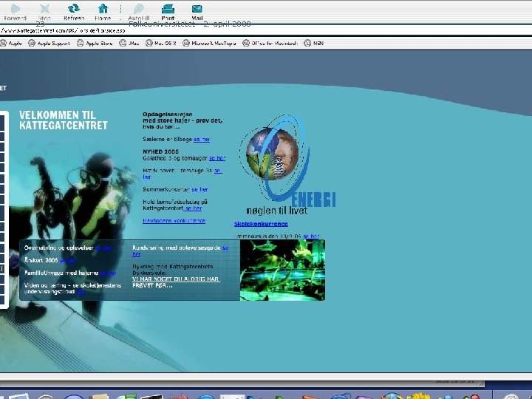
Task: Click 'se her' next to Årskort 2006
Action: (67, 261)
